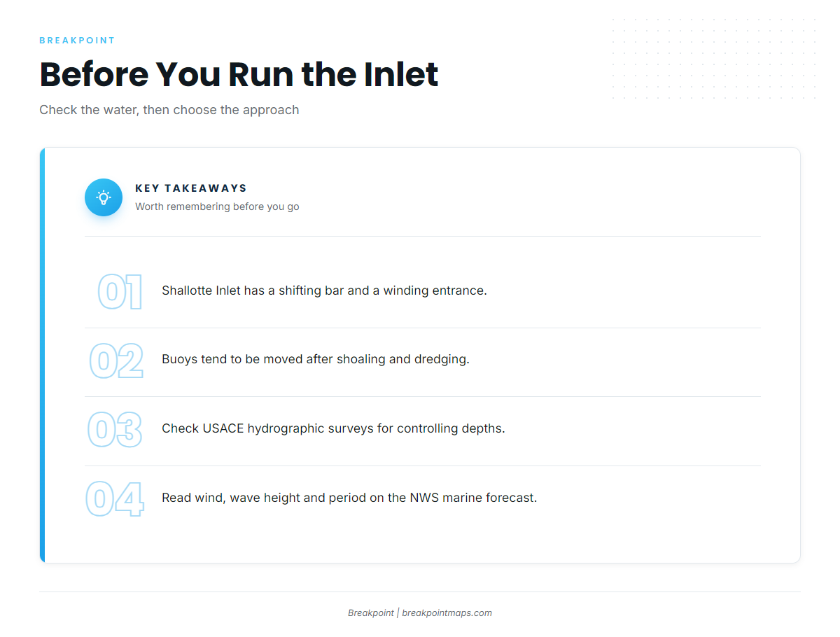The width and height of the screenshot is (840, 637).
Task: Click the words 'NWS marine forecast'
Action: 473,498
